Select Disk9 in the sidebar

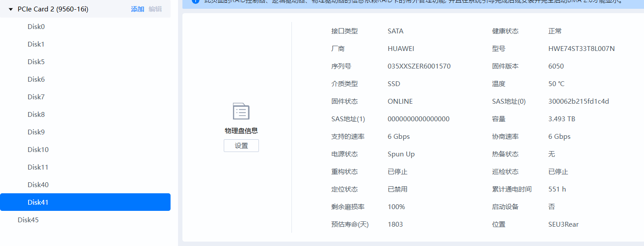click(x=36, y=132)
